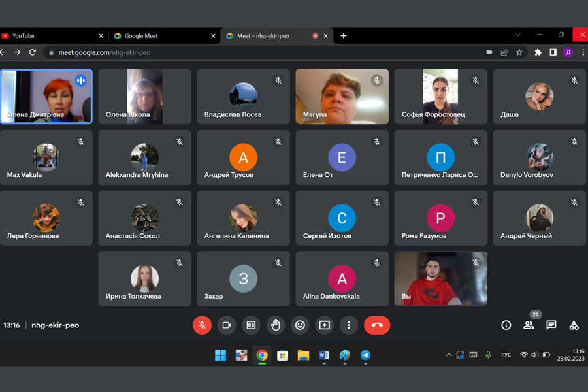Open the emoji reactions panel
Image resolution: width=588 pixels, height=392 pixels.
pos(300,325)
